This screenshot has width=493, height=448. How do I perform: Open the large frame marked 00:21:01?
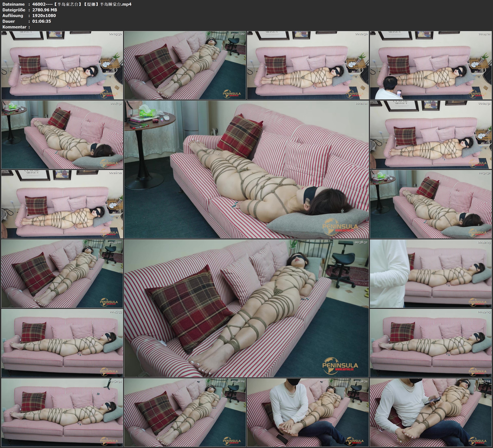[246, 169]
